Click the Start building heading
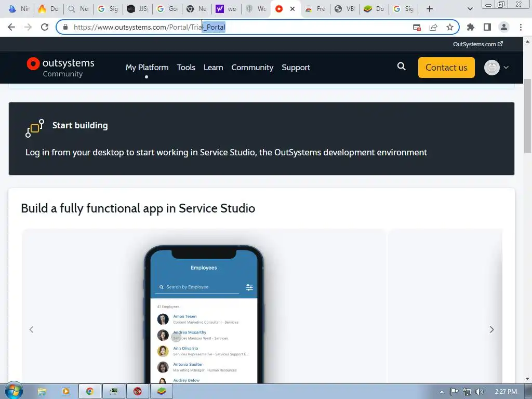 click(x=80, y=125)
